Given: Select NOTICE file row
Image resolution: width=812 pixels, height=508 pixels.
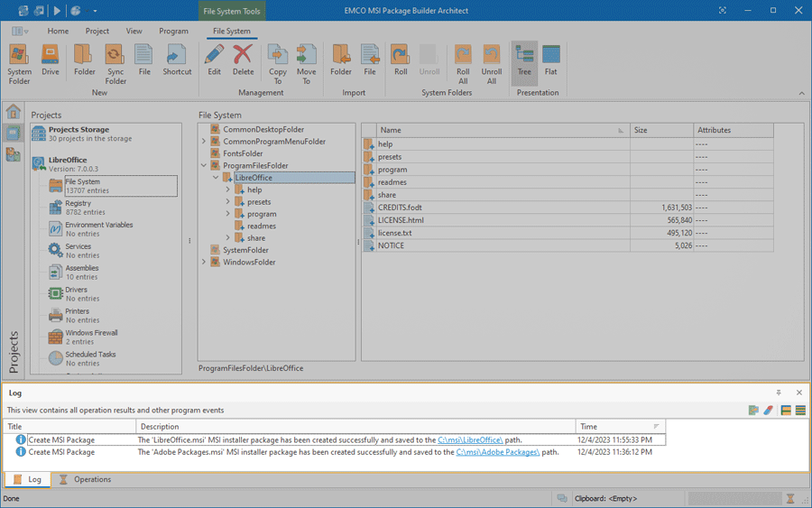Looking at the screenshot, I should coord(567,245).
